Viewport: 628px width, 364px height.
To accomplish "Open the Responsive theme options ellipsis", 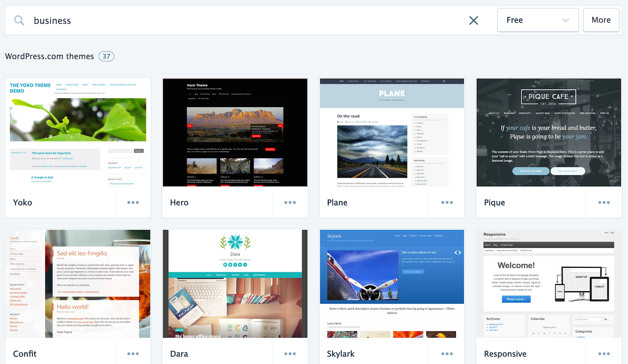I will (604, 354).
